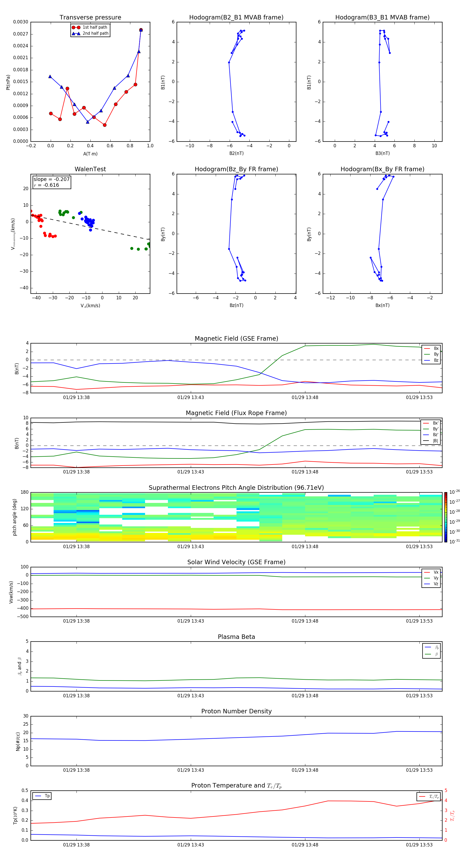Click the pitch angle color scale bar
The height and width of the screenshot is (868, 473).
445,517
